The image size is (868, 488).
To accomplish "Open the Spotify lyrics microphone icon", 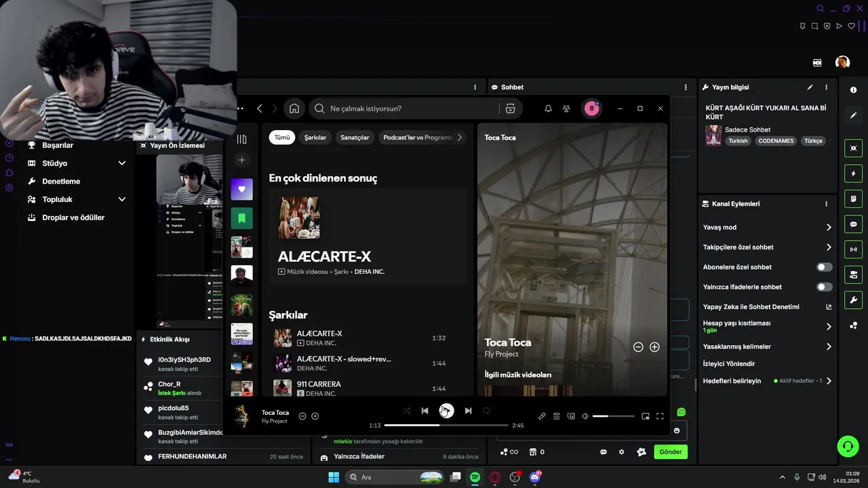I will click(542, 416).
